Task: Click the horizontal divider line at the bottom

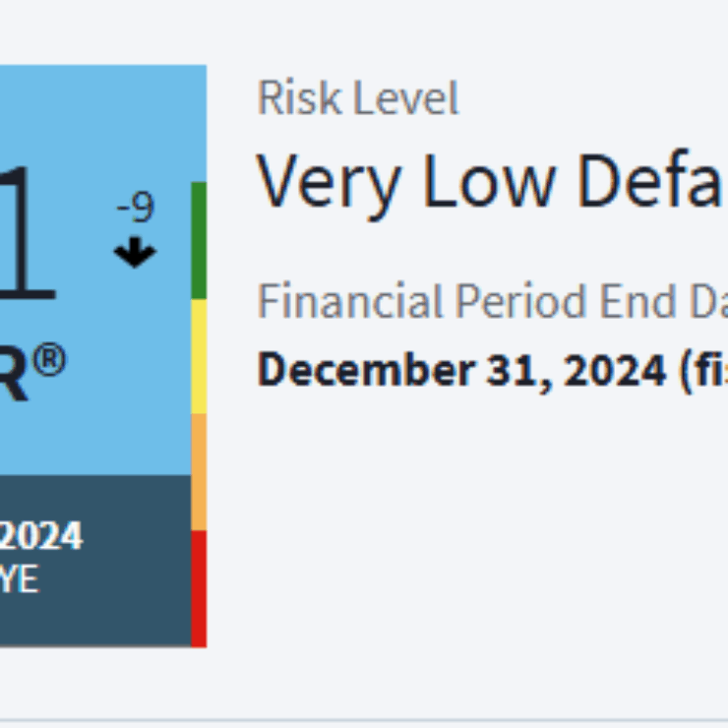Action: click(364, 720)
